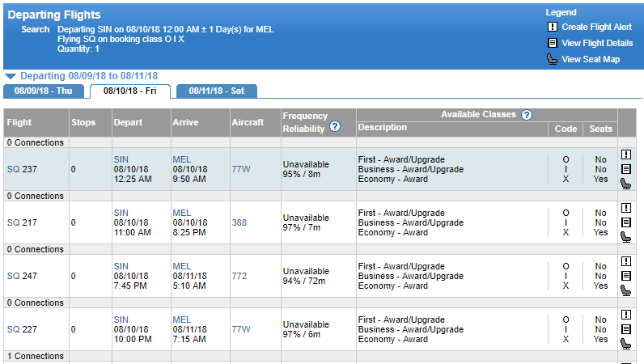644x364 pixels.
Task: Click SIN departure airport for SQ 227
Action: point(121,320)
